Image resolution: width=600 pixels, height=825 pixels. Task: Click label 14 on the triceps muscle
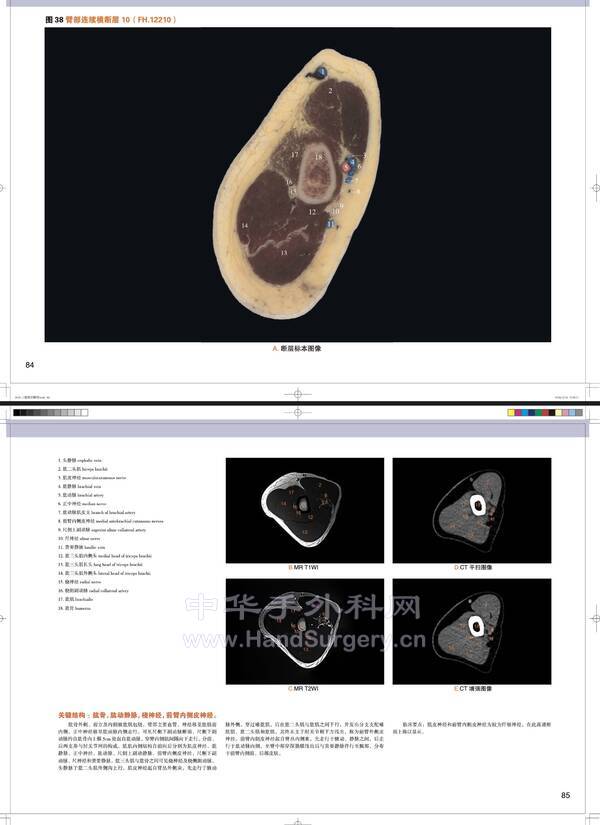[x=245, y=226]
